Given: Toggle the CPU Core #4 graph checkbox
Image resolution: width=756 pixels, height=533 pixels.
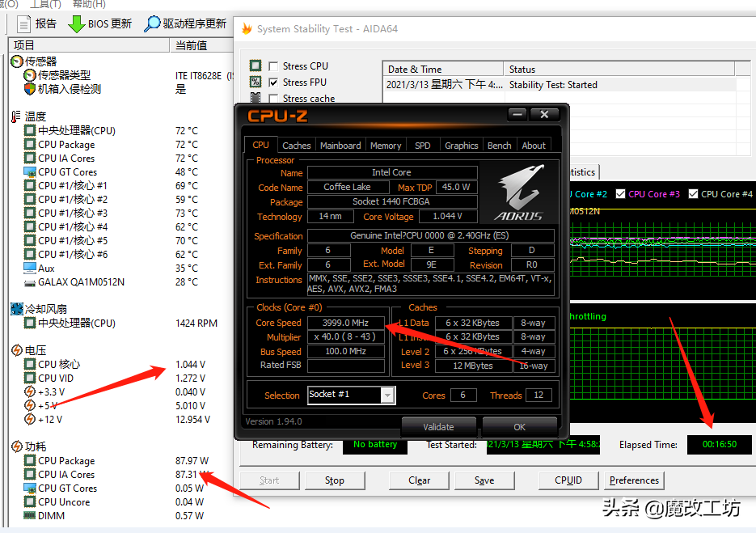Looking at the screenshot, I should pos(693,194).
